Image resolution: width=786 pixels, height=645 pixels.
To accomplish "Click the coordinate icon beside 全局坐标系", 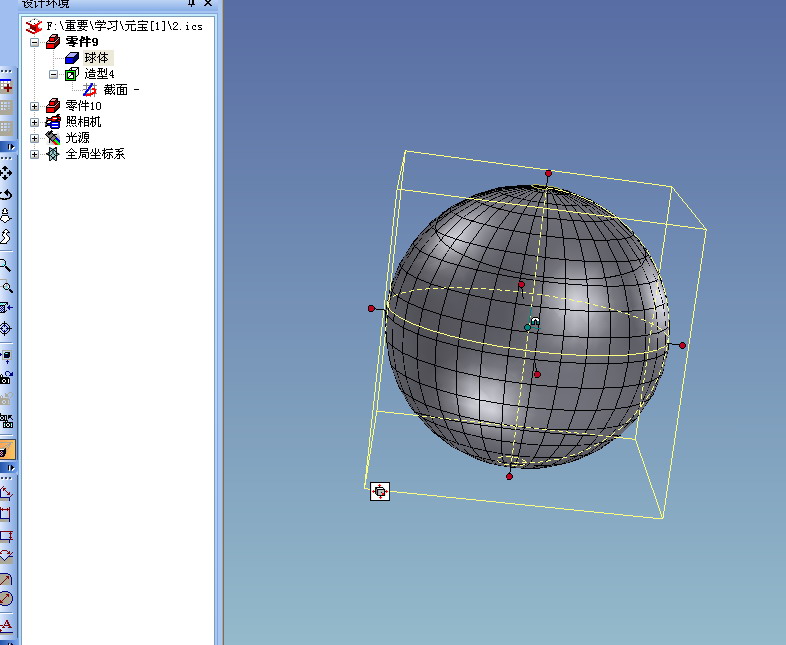I will coord(53,154).
